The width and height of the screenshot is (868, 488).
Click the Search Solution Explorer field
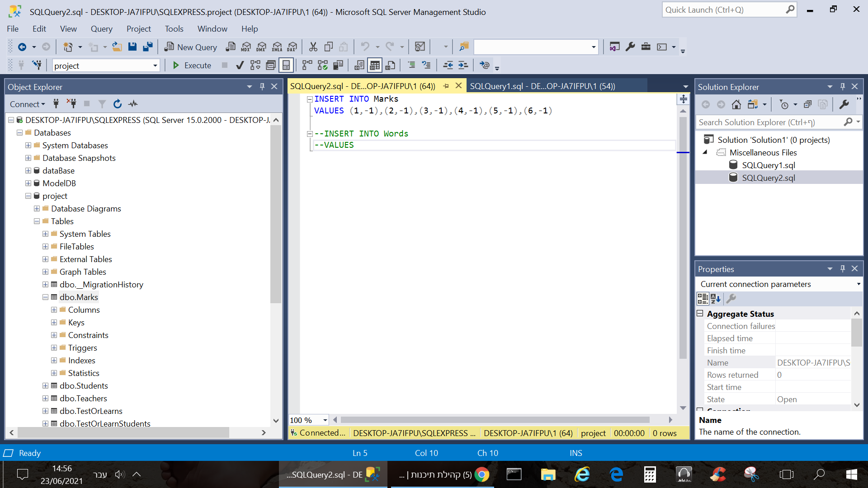pos(769,122)
